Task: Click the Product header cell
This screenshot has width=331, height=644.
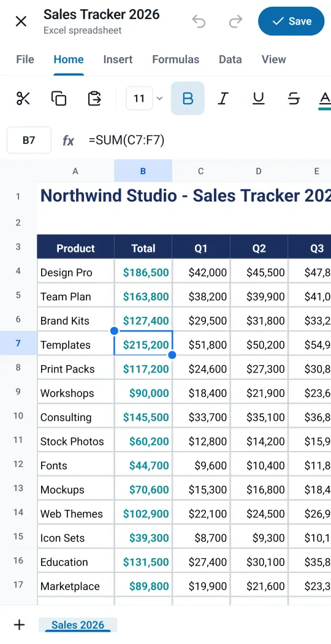Action: tap(75, 248)
